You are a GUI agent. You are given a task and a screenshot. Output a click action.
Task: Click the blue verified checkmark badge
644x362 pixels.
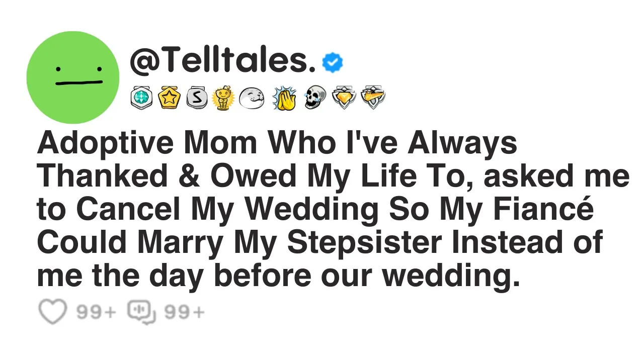[x=332, y=62]
